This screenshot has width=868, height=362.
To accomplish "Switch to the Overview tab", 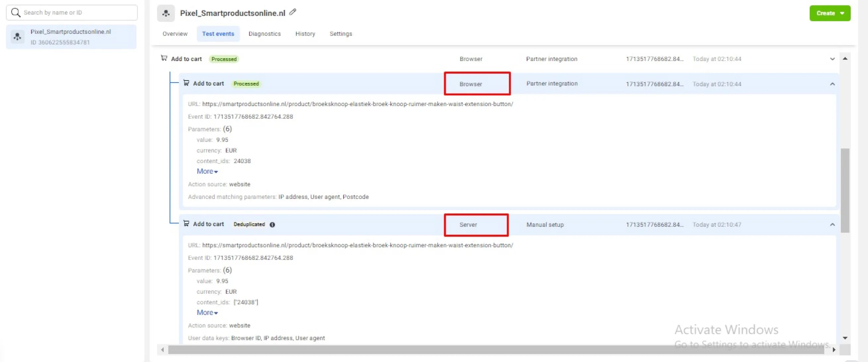I will point(175,34).
